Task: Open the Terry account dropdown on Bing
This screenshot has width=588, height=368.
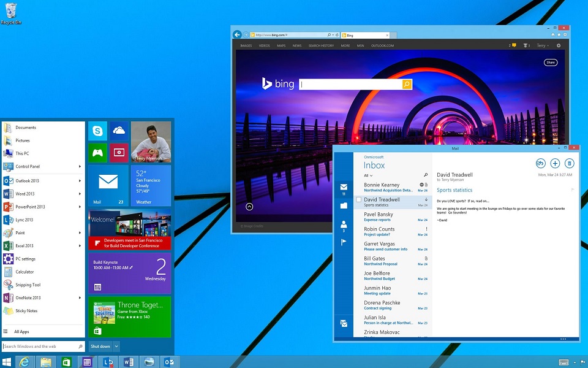Action: [x=543, y=45]
